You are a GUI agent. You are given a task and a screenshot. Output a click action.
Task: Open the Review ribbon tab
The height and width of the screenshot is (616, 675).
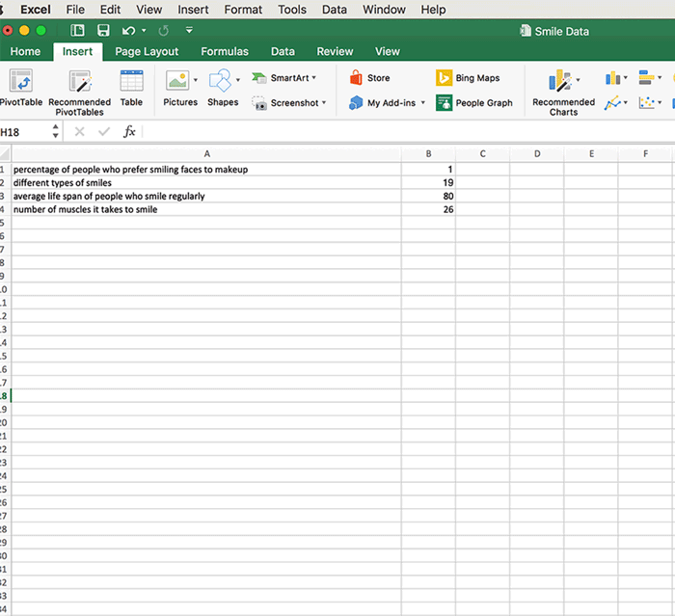(x=335, y=52)
